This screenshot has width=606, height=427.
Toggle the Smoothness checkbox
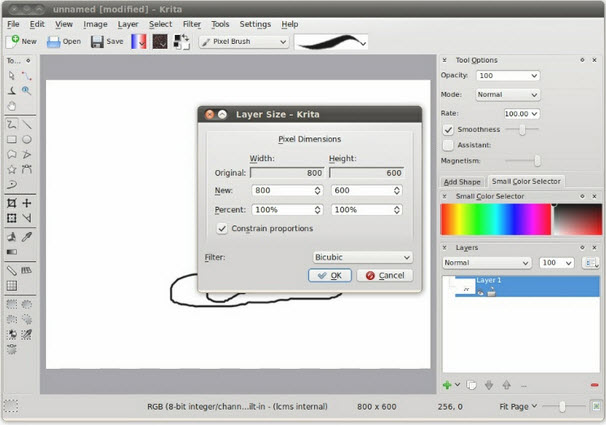[448, 129]
